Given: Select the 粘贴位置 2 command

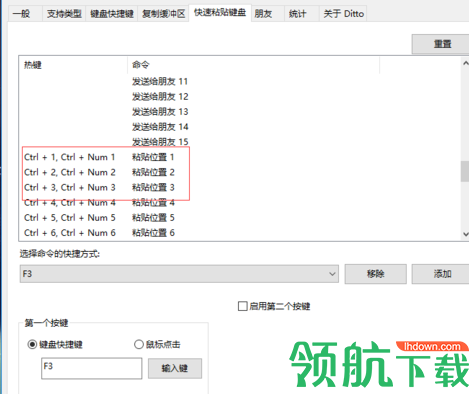Looking at the screenshot, I should tap(153, 172).
